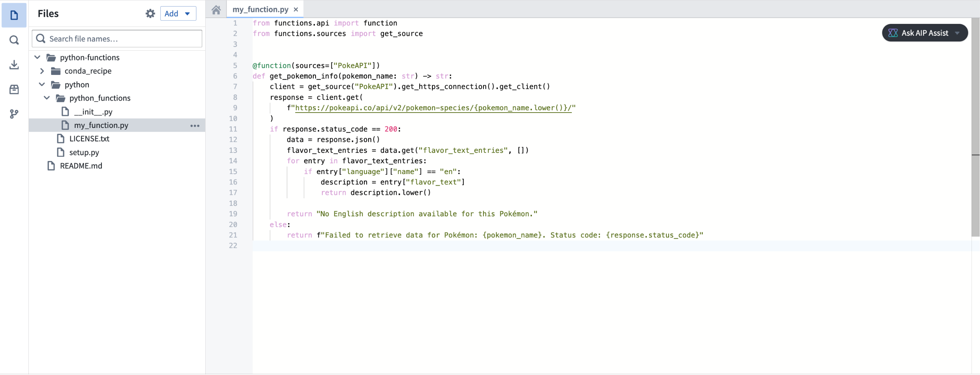Close the my_function.py tab
The image size is (980, 375).
296,9
